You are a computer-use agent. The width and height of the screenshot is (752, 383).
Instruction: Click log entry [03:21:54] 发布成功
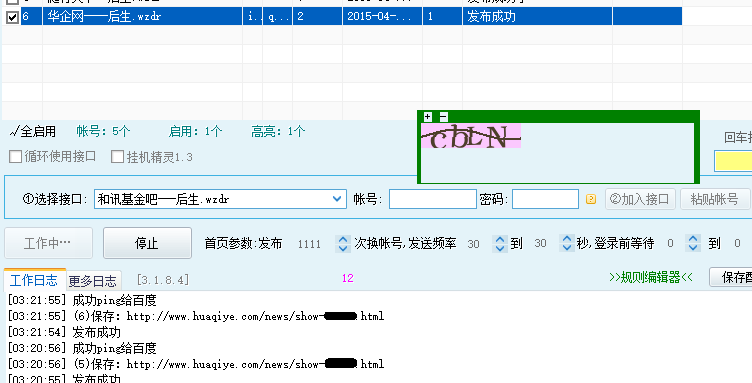point(64,332)
